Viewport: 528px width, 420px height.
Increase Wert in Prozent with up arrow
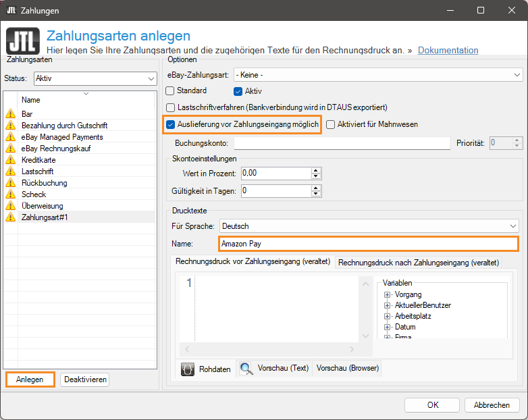coord(315,170)
